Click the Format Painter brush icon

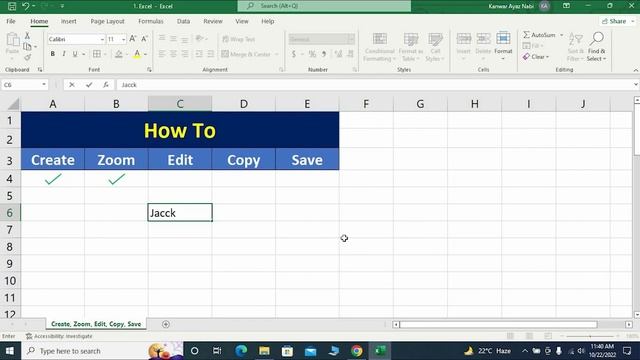tap(27, 58)
